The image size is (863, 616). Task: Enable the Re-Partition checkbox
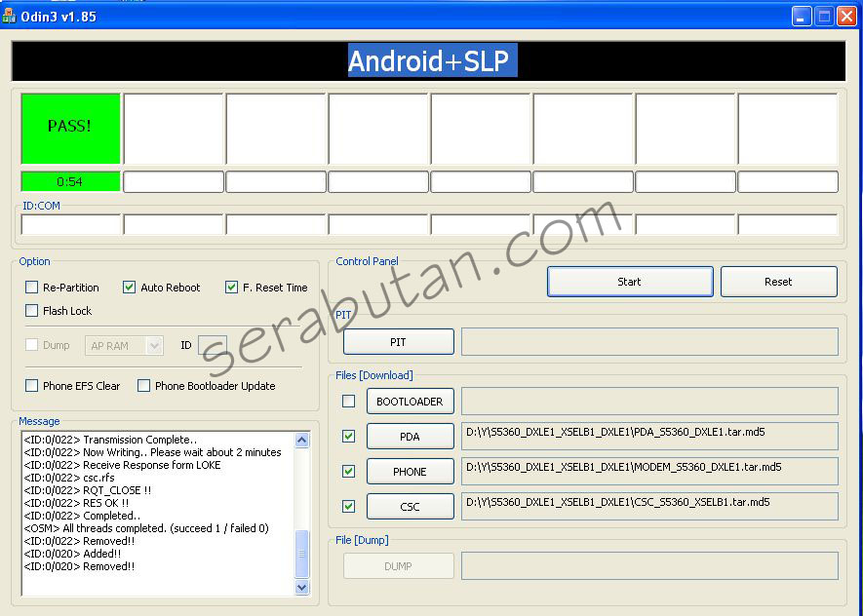(32, 288)
